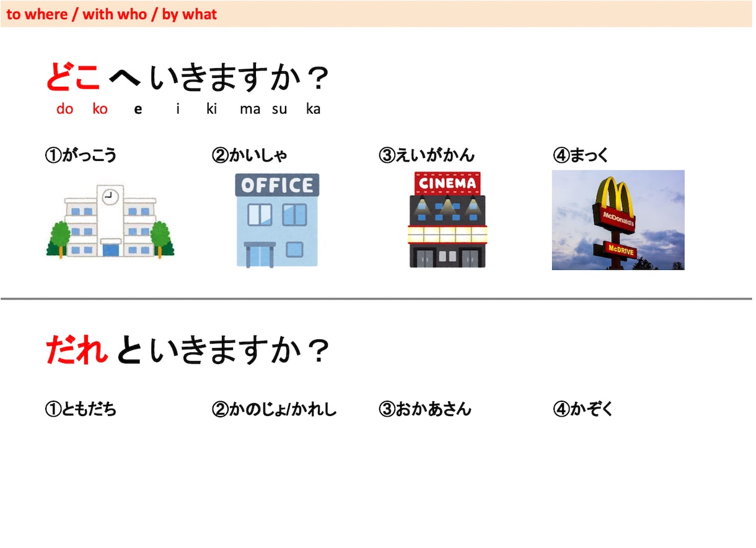Click the OFFICE building illustration
756x548 pixels.
coord(277,220)
